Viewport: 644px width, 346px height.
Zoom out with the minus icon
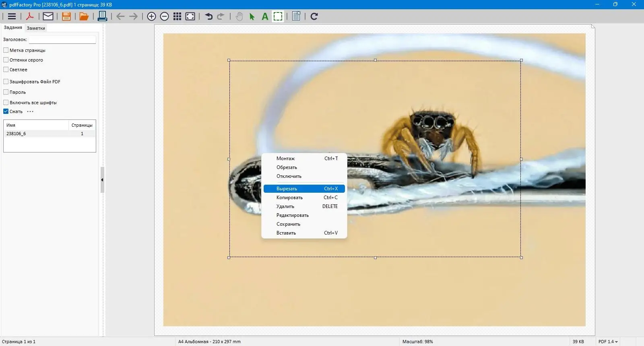(164, 16)
